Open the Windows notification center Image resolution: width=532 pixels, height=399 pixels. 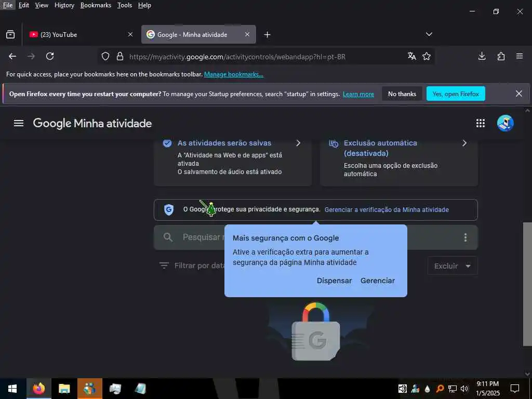(x=515, y=389)
